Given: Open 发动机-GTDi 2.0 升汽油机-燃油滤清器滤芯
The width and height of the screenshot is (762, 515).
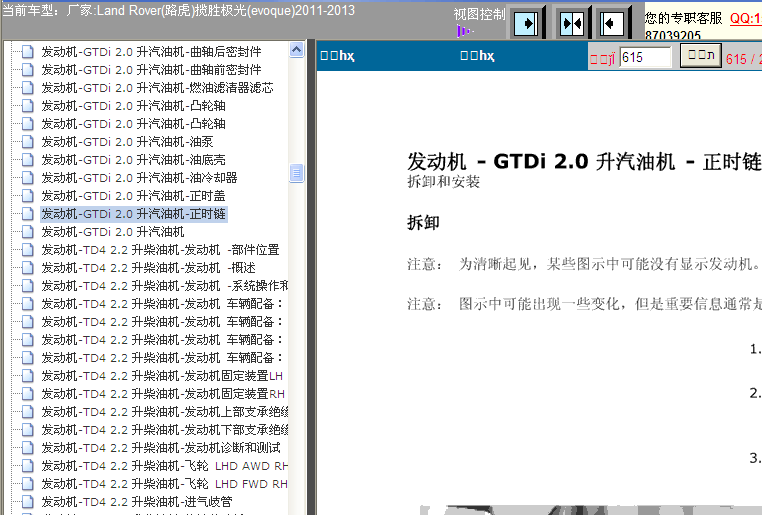Looking at the screenshot, I should pyautogui.click(x=157, y=87).
